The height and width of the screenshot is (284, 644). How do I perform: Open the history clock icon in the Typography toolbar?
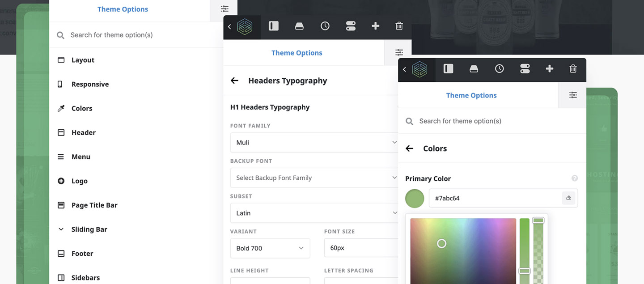[325, 26]
